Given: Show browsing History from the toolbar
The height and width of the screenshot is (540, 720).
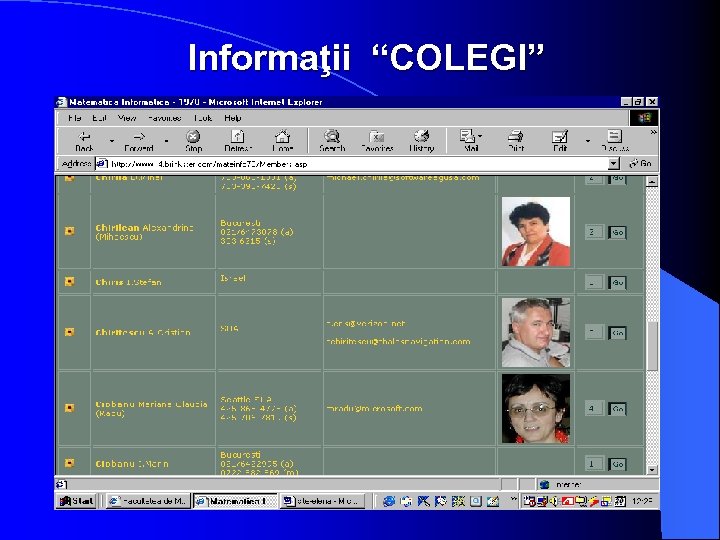Looking at the screenshot, I should 422,141.
